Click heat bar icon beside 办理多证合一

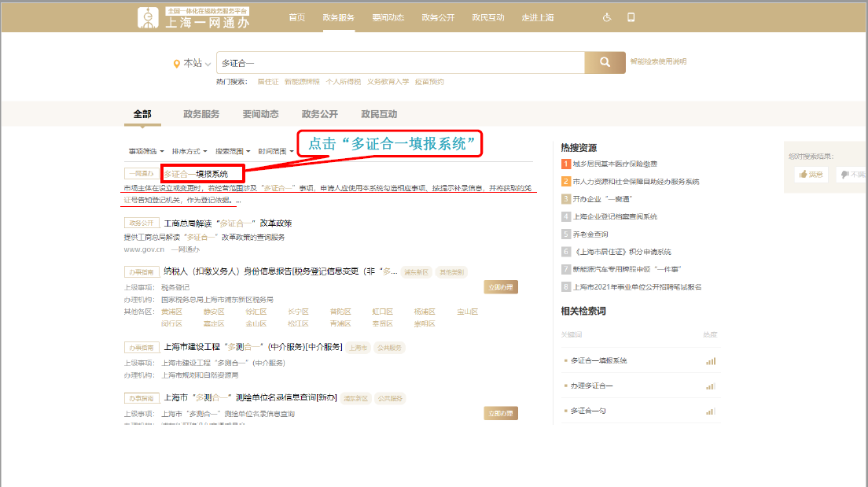tap(711, 386)
